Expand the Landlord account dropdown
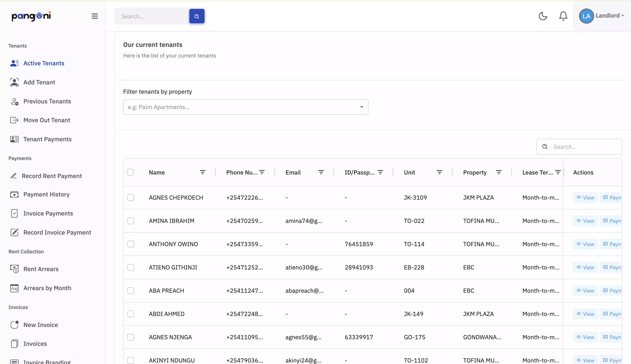This screenshot has width=631, height=364. (x=609, y=15)
